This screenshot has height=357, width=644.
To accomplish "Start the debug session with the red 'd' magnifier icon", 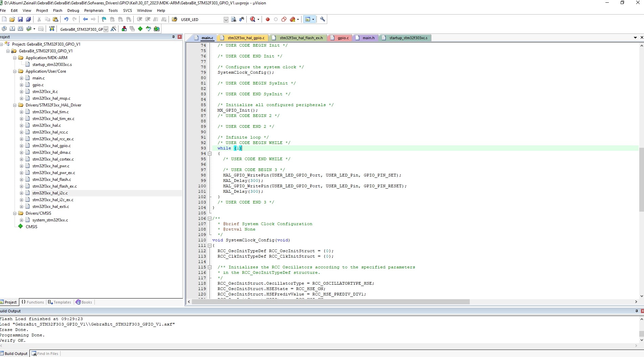I will pyautogui.click(x=252, y=19).
